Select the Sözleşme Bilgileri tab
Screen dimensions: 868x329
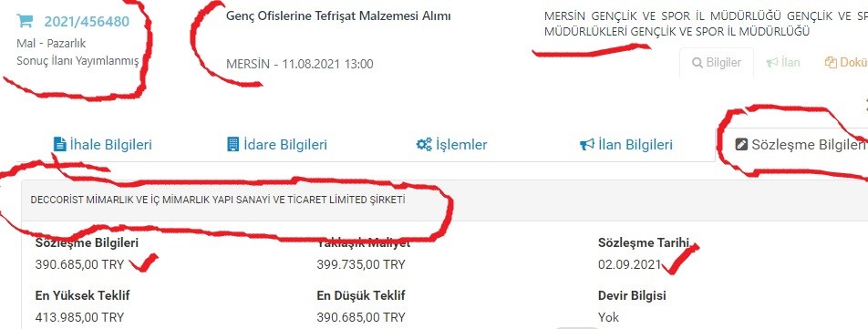pos(801,145)
